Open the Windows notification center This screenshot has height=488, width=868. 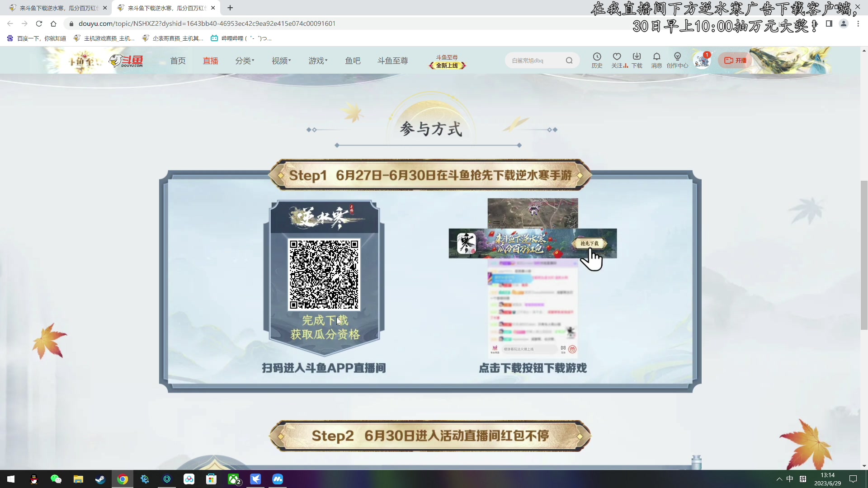tap(853, 479)
